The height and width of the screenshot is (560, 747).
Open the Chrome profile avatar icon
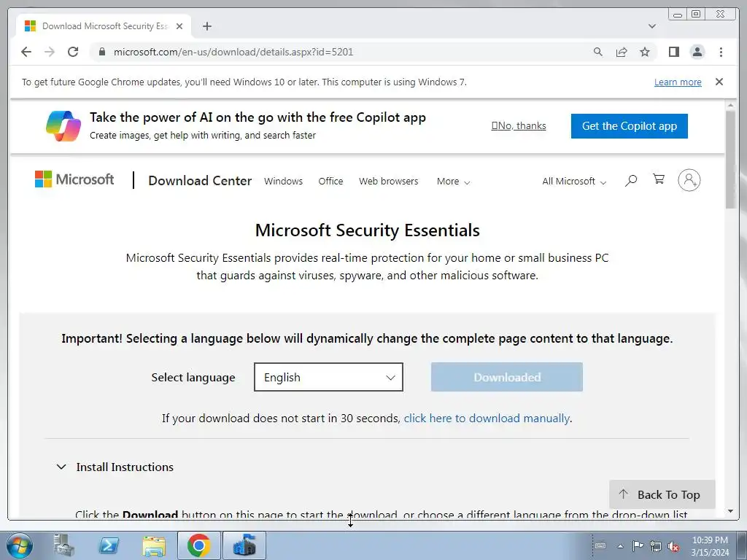697,52
